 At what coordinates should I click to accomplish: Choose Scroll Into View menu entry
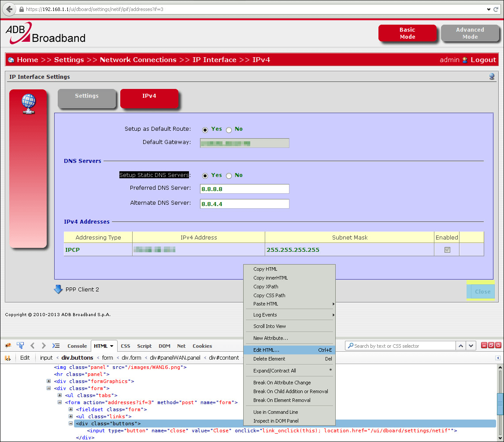(289, 326)
